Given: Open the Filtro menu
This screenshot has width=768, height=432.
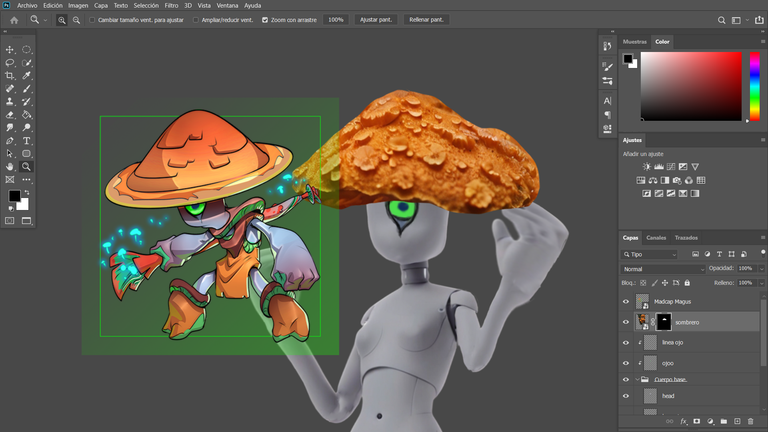Looking at the screenshot, I should (171, 5).
